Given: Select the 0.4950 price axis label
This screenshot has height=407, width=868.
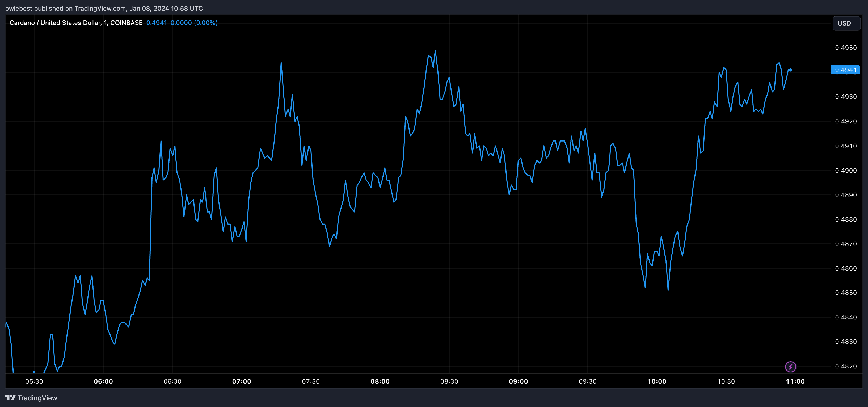Looking at the screenshot, I should pos(846,48).
